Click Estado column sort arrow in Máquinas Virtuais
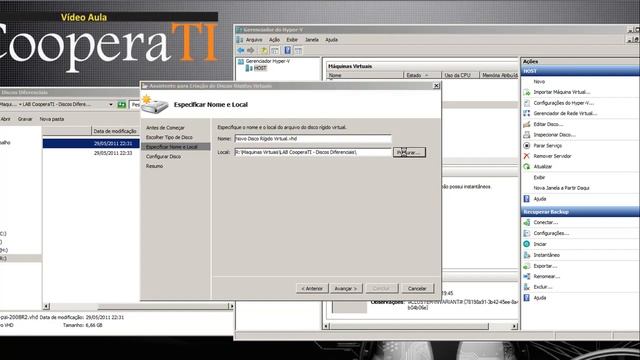Image resolution: width=640 pixels, height=360 pixels. coord(427,76)
